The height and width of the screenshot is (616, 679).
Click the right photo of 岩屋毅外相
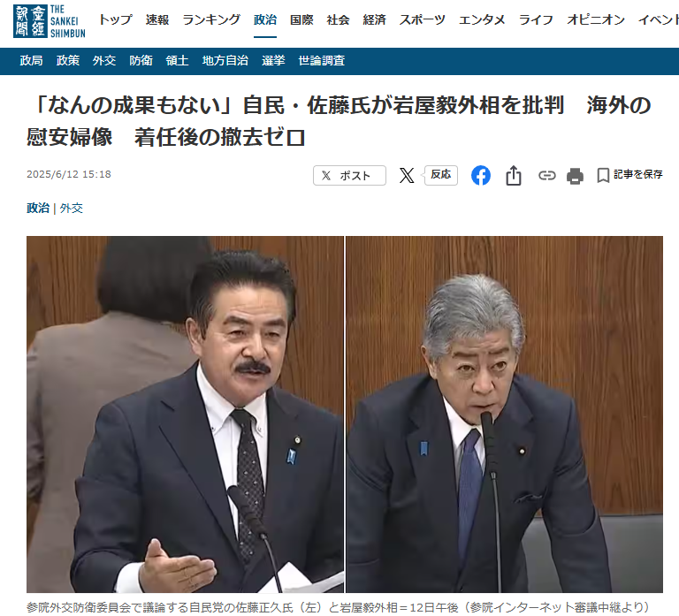(504, 414)
